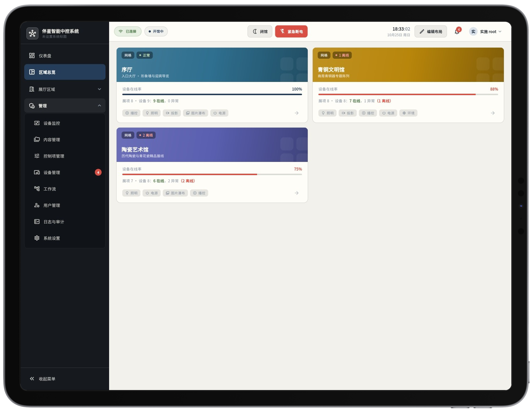Click the arrow on the 序厅 card
This screenshot has width=532, height=412.
coord(296,113)
